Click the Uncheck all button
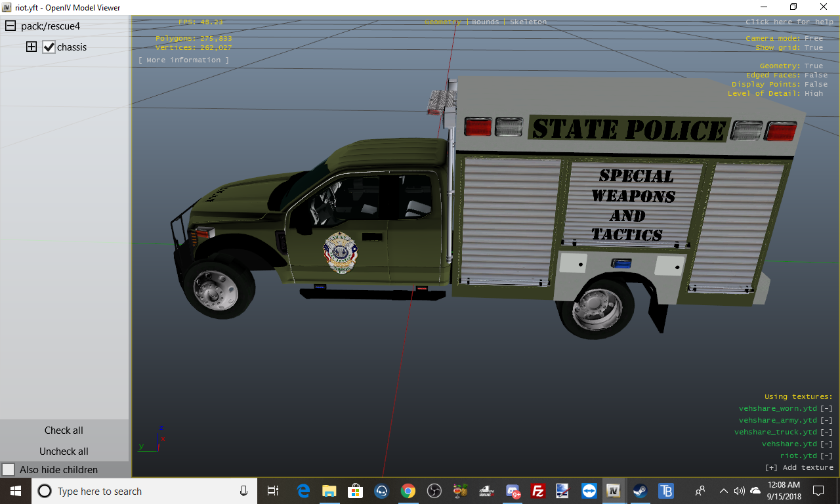The width and height of the screenshot is (840, 504). 64,451
